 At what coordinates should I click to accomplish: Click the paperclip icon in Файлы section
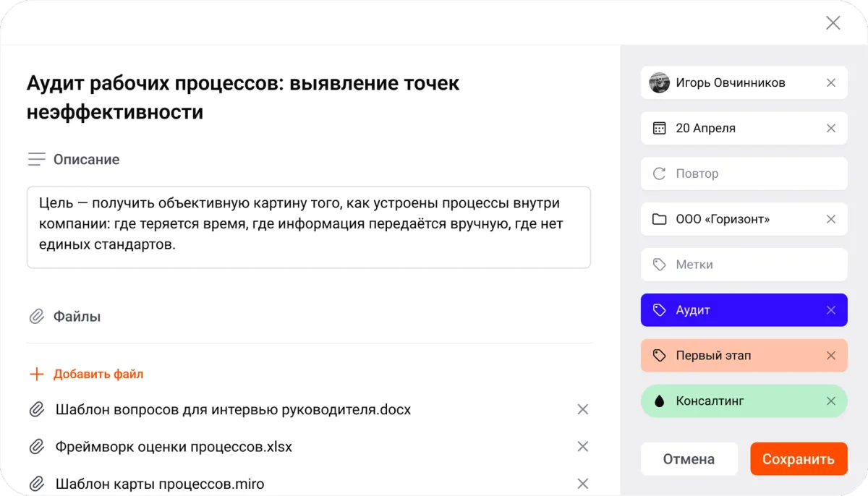(x=36, y=316)
